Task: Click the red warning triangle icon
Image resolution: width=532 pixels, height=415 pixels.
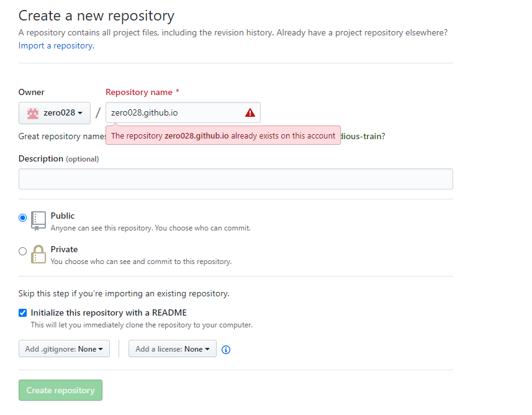Action: 250,112
